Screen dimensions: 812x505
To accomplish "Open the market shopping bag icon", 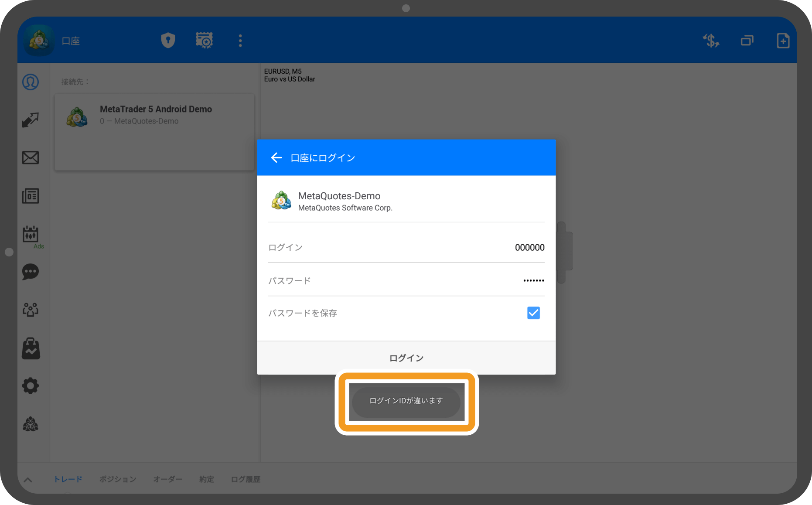I will (x=31, y=348).
